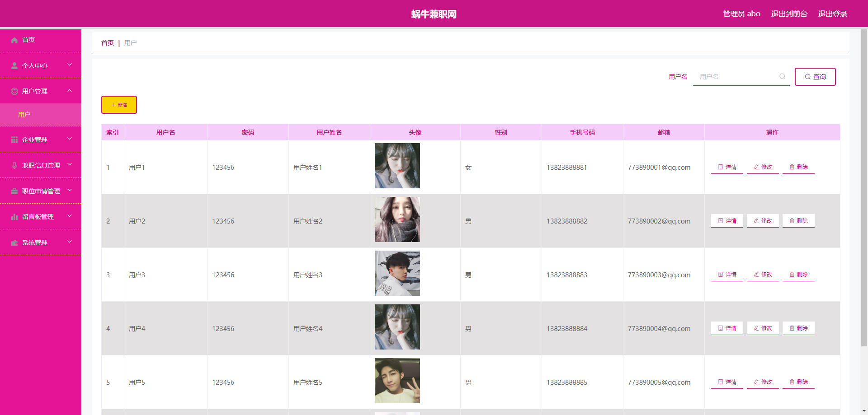The height and width of the screenshot is (415, 868).
Task: Open the 兼职信息管理 menu
Action: click(x=41, y=165)
